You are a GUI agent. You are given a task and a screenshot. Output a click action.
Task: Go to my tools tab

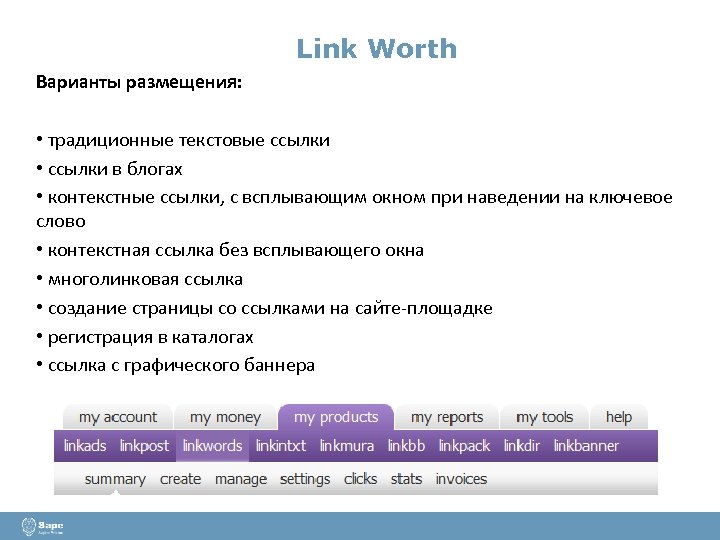(544, 417)
